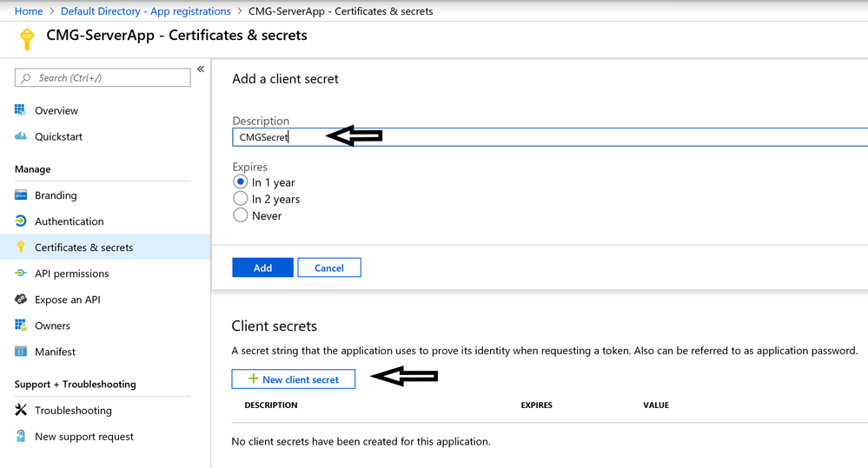
Task: Select the 'In 2 years' expiry option
Action: tap(241, 199)
